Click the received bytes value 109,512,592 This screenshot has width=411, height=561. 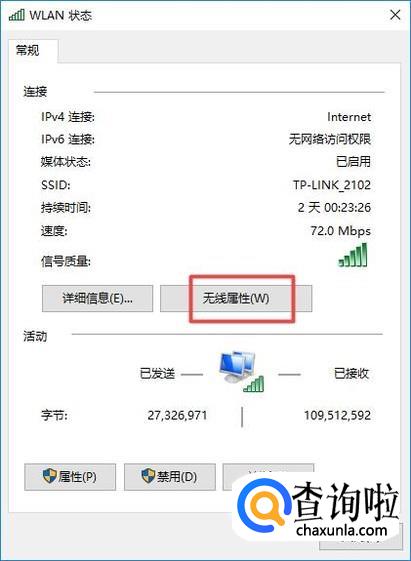point(337,415)
